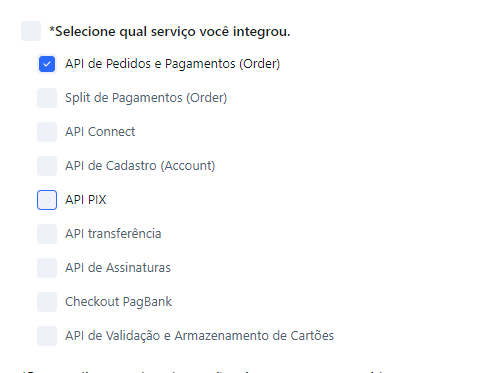
Task: Enable the Checkout PagBank checkbox
Action: pyautogui.click(x=47, y=302)
